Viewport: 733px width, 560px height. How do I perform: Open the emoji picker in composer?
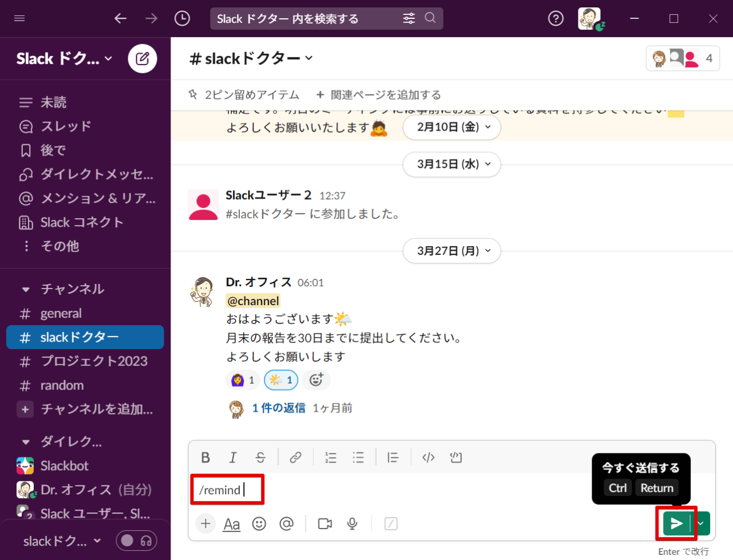tap(259, 523)
